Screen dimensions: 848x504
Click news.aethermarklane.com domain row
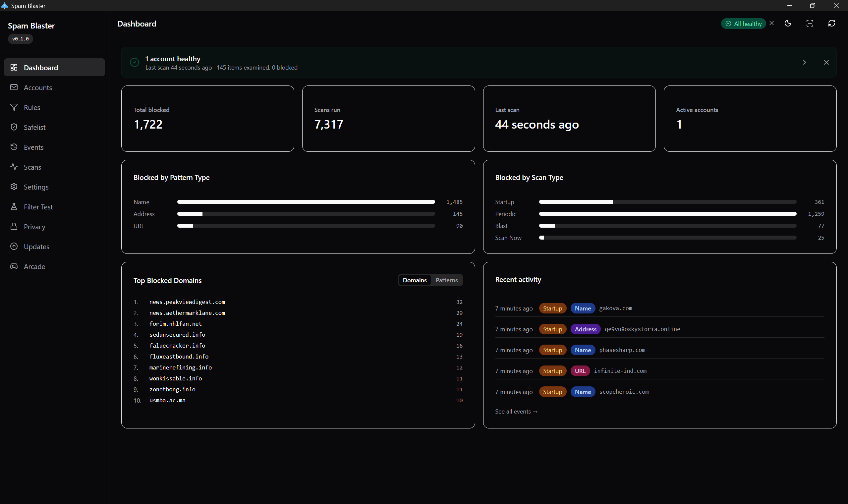tap(298, 312)
